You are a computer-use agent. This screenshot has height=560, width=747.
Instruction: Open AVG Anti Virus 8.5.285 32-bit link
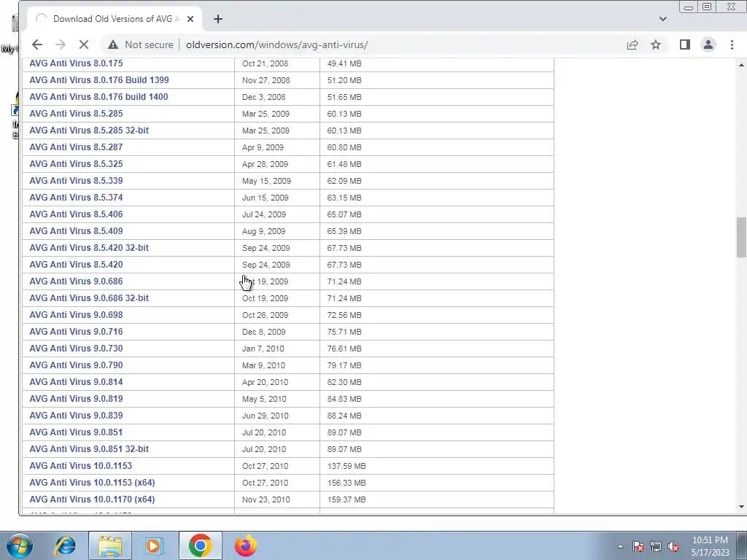point(89,131)
